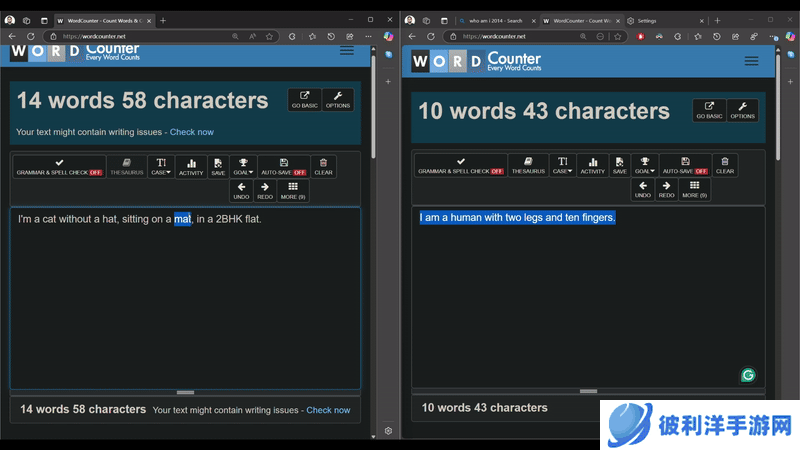This screenshot has width=800, height=450.
Task: Click the Clear trash icon in right window
Action: point(725,165)
